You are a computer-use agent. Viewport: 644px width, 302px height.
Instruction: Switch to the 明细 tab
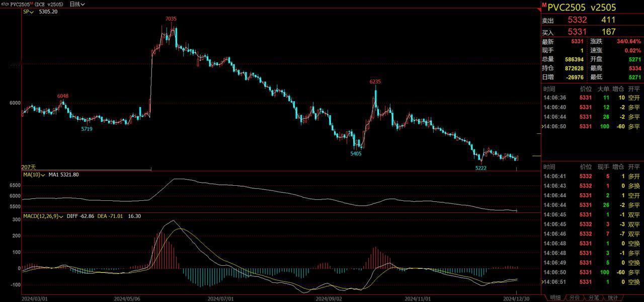(x=554, y=298)
